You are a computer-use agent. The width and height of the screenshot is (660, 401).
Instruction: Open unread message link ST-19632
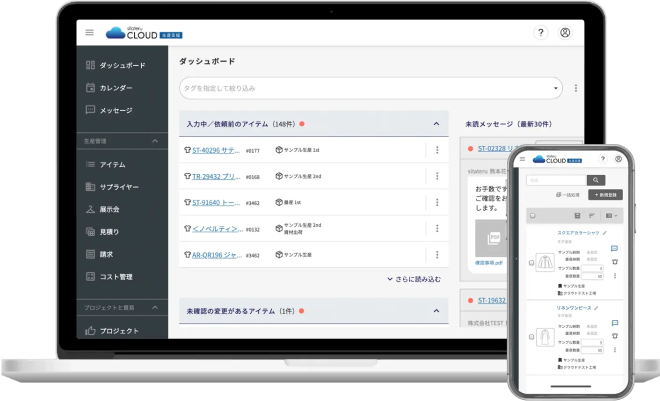[x=492, y=300]
